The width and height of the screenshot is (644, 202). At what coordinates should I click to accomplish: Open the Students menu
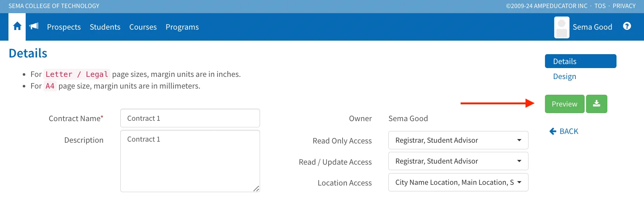105,27
